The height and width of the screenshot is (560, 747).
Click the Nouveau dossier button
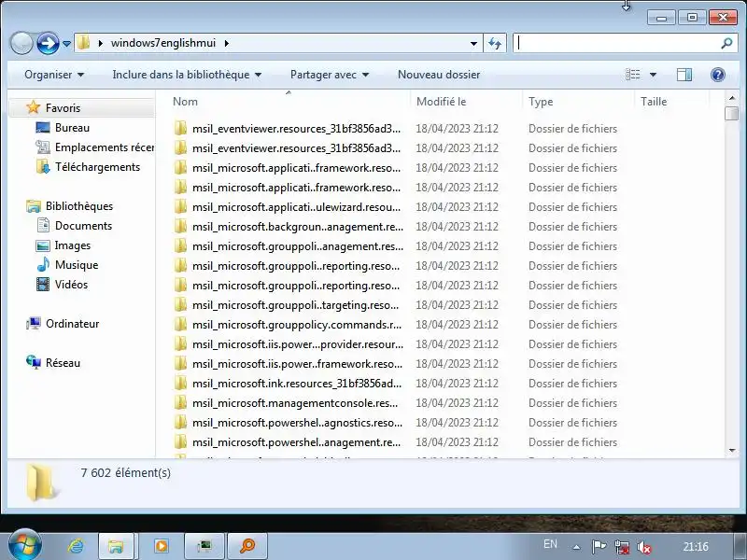pos(439,75)
